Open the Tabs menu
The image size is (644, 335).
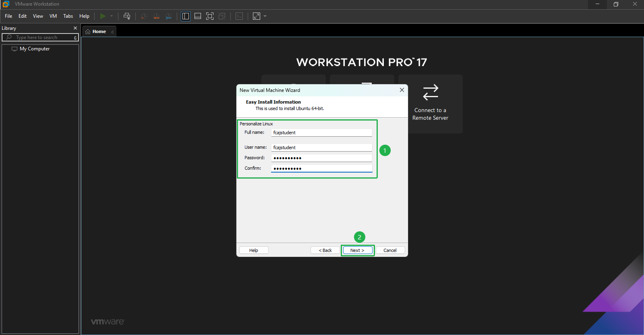coord(68,16)
